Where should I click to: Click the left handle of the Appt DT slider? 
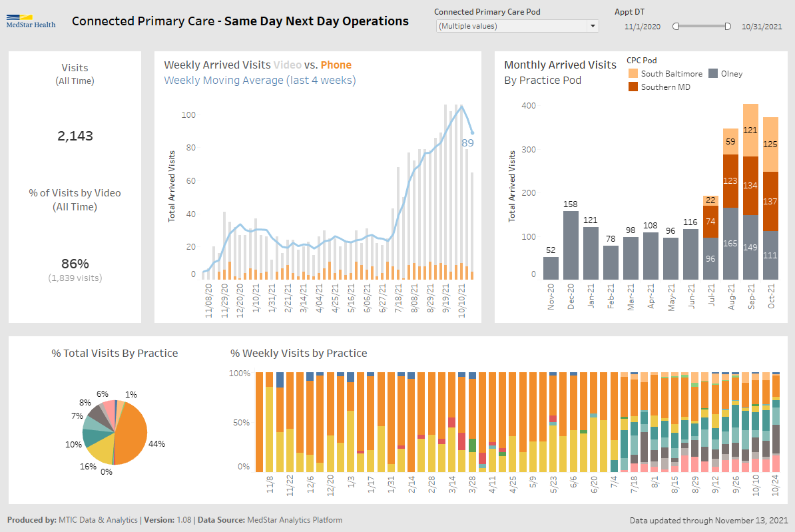click(675, 27)
